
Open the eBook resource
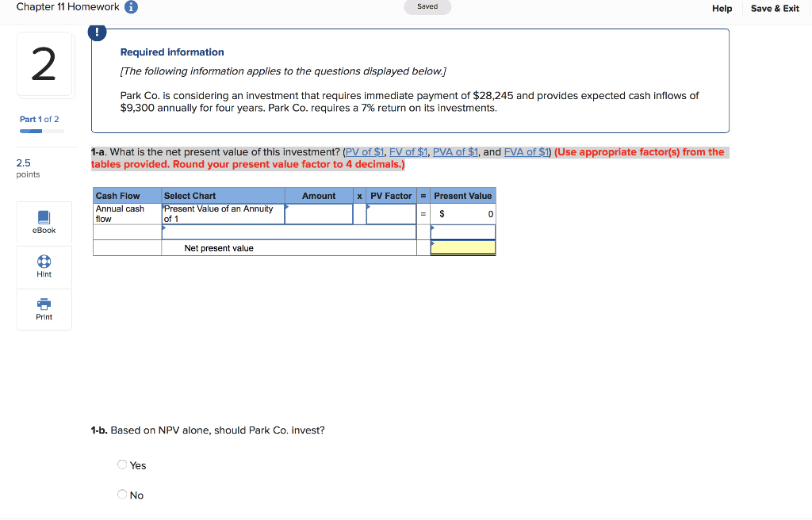44,222
